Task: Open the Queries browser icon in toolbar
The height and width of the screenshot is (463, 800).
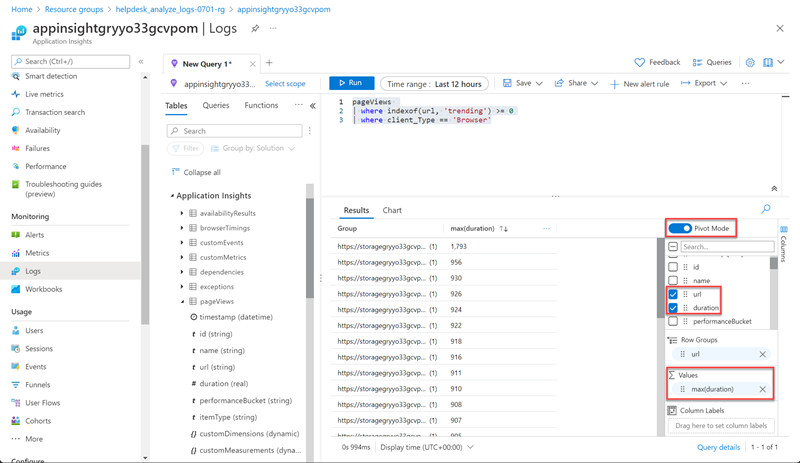Action: [x=697, y=62]
